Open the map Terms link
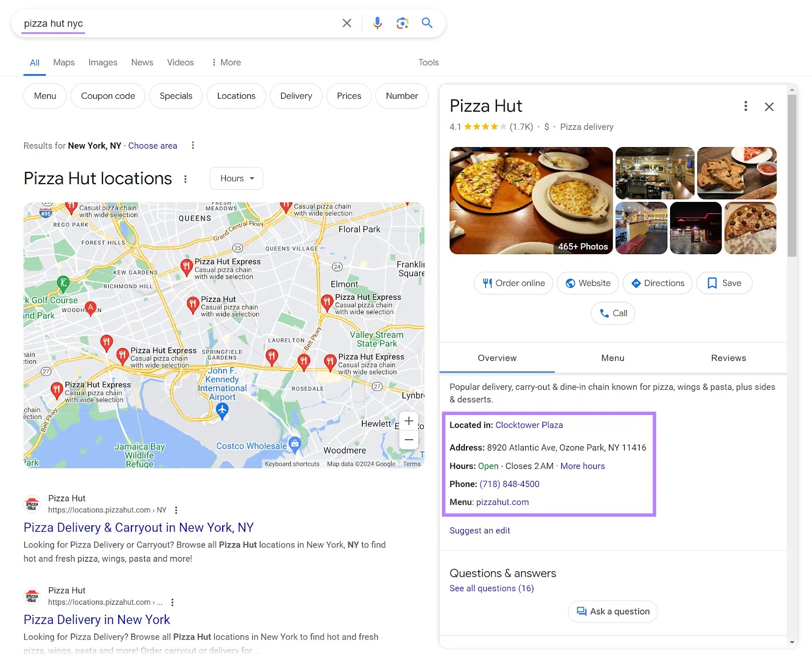Screen dimensions: 812x660 coord(412,464)
